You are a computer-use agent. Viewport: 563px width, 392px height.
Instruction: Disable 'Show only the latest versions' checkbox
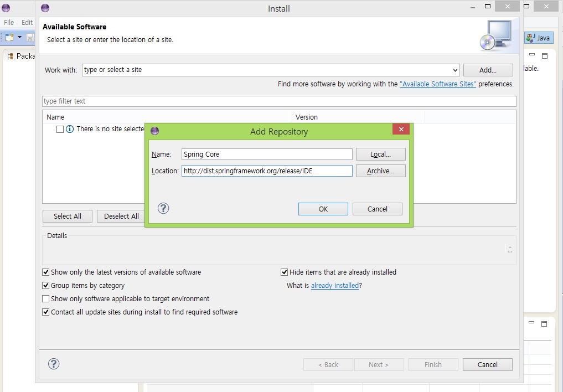pyautogui.click(x=46, y=272)
